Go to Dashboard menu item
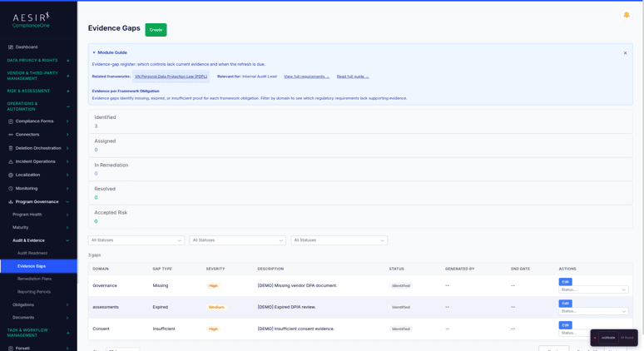 tap(27, 47)
